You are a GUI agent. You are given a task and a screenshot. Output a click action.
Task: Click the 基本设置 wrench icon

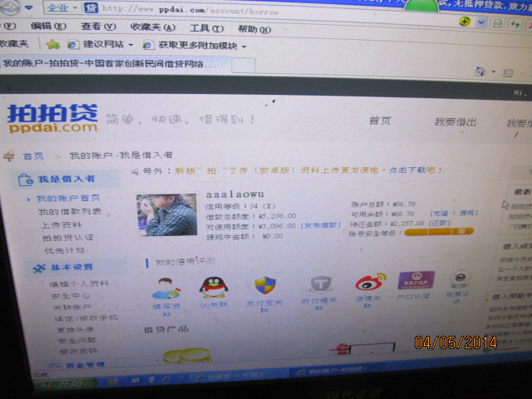coord(39,268)
